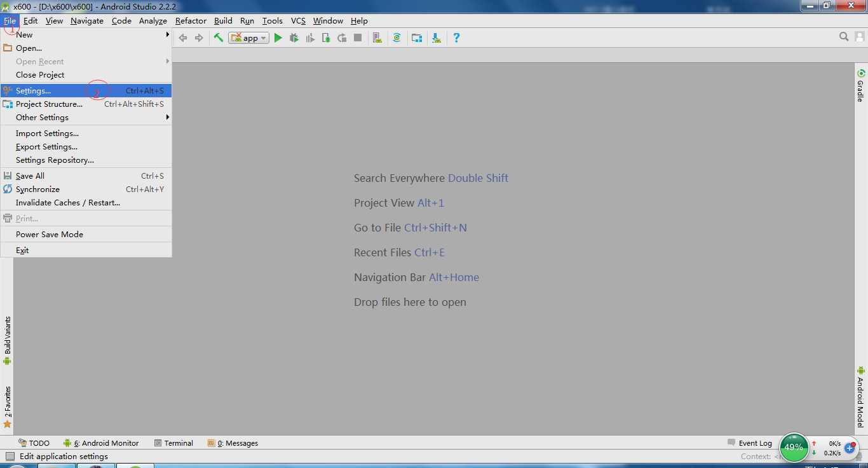The height and width of the screenshot is (468, 868).
Task: Open the Tools menu
Action: (x=273, y=20)
